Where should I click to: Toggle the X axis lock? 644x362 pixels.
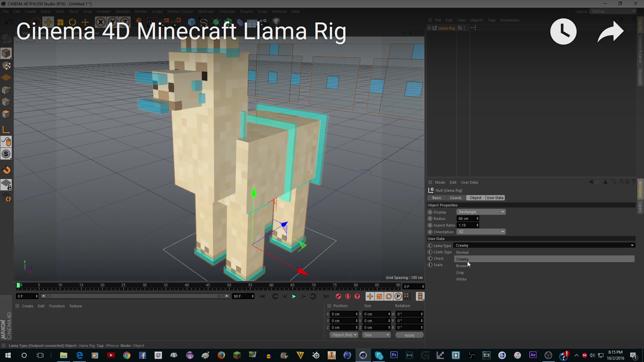coord(100,22)
